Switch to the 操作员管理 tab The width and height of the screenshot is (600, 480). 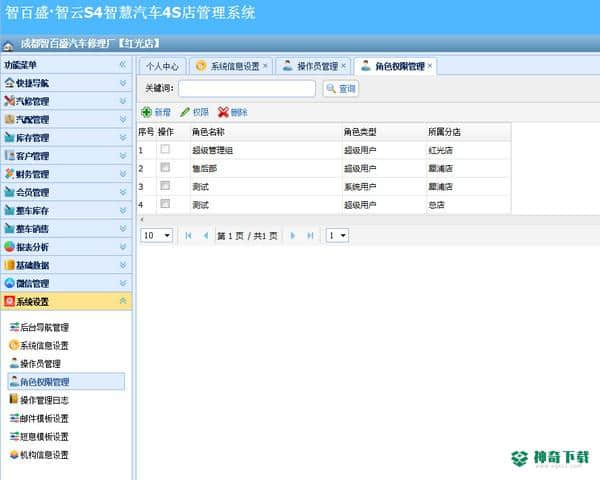[x=313, y=66]
